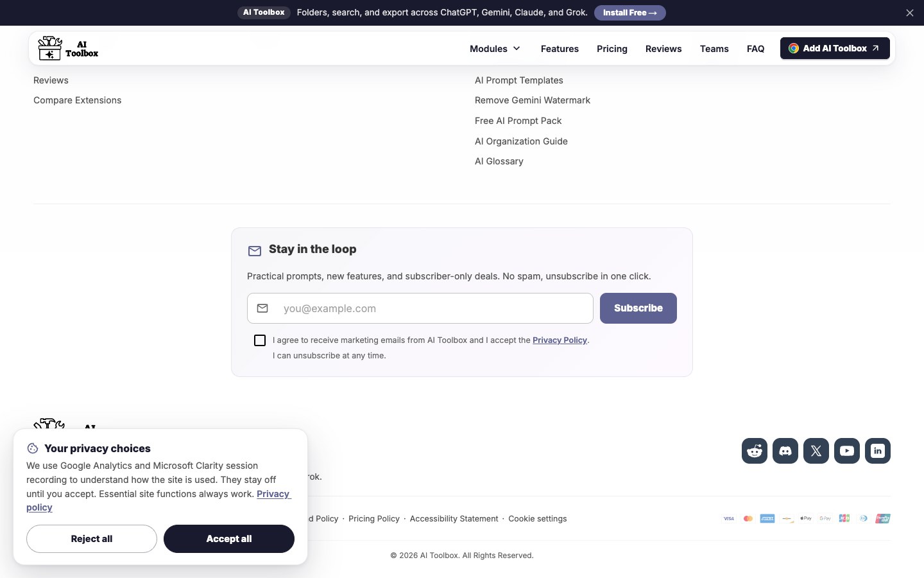The height and width of the screenshot is (578, 924).
Task: Click the envelope icon beside Stay in the loop
Action: point(255,250)
